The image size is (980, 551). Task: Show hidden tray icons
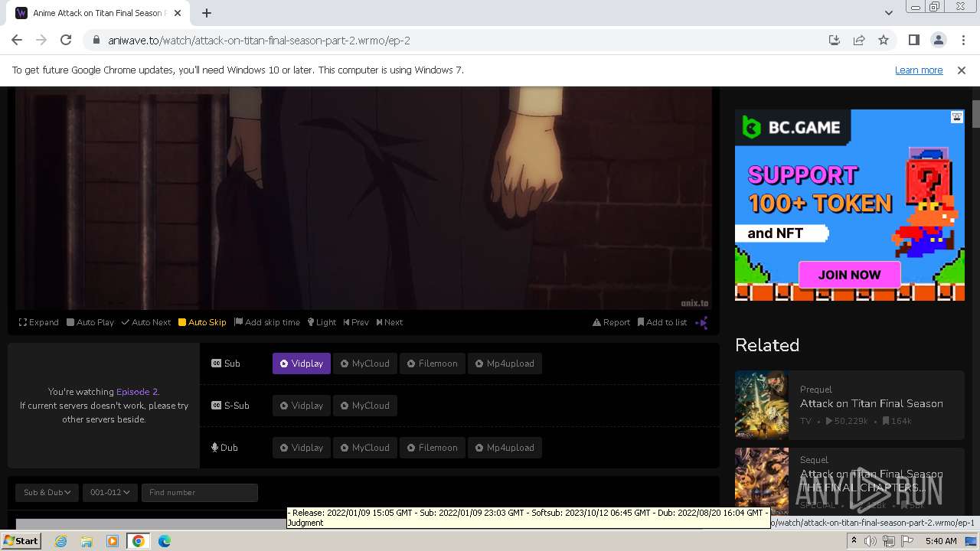pyautogui.click(x=854, y=541)
